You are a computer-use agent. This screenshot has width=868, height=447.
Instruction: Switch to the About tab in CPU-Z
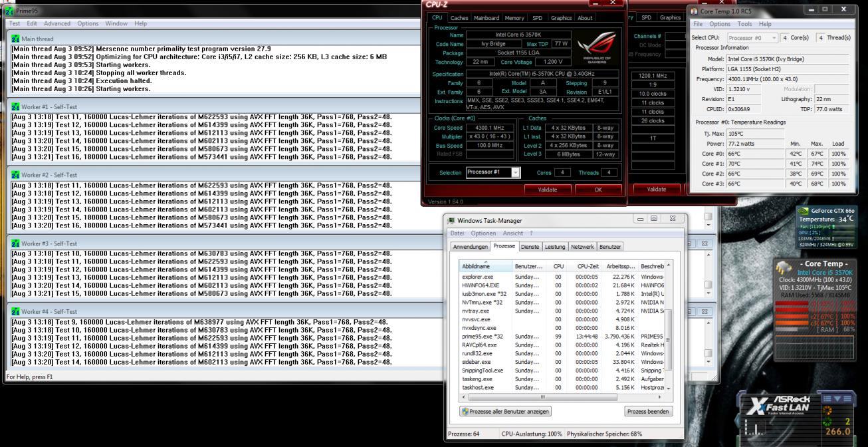click(x=585, y=18)
